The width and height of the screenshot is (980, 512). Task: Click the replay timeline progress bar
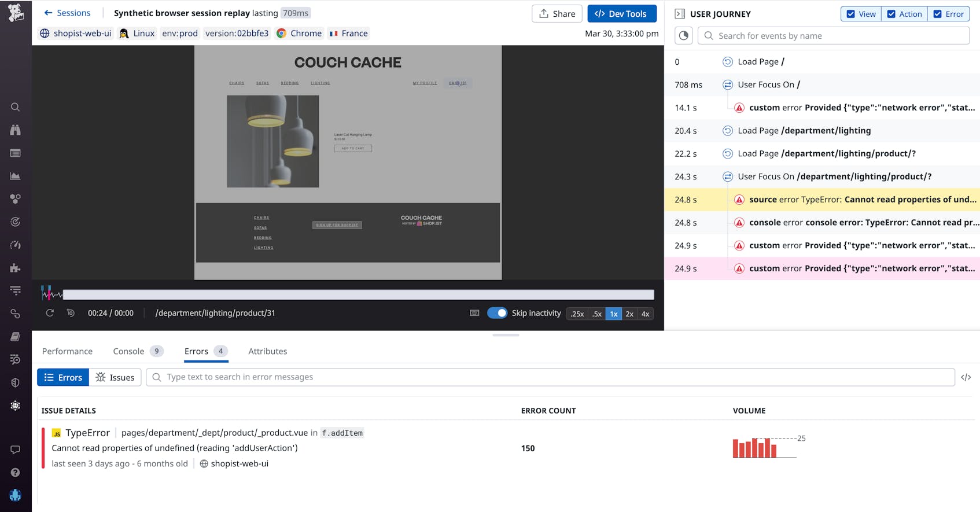[x=358, y=295]
